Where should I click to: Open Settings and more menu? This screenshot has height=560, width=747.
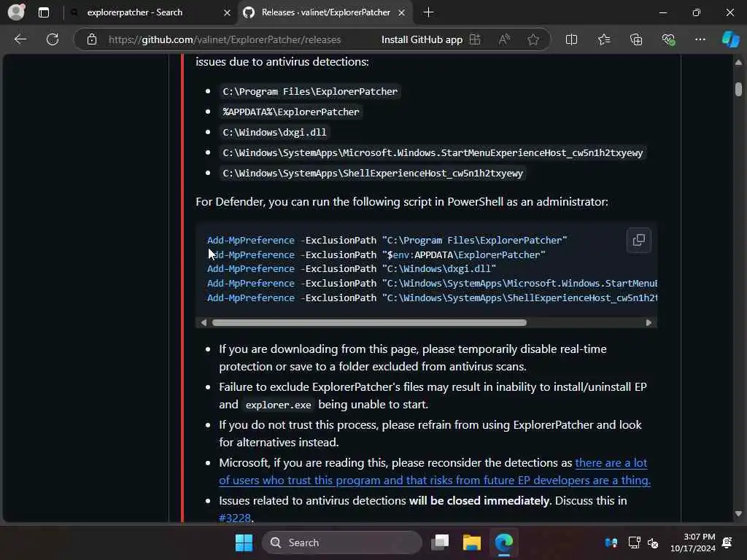[x=700, y=39]
